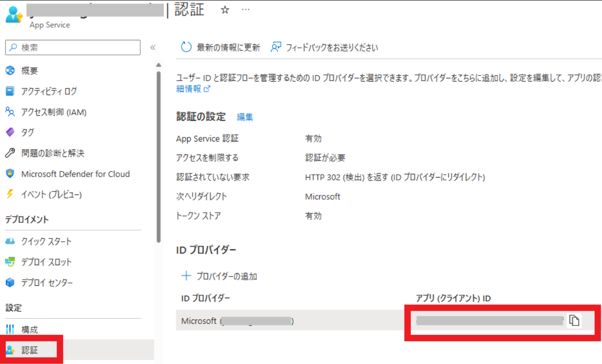Viewport: 602px width, 364px height.
Task: Open the more options ellipsis in header
Action: 245,10
